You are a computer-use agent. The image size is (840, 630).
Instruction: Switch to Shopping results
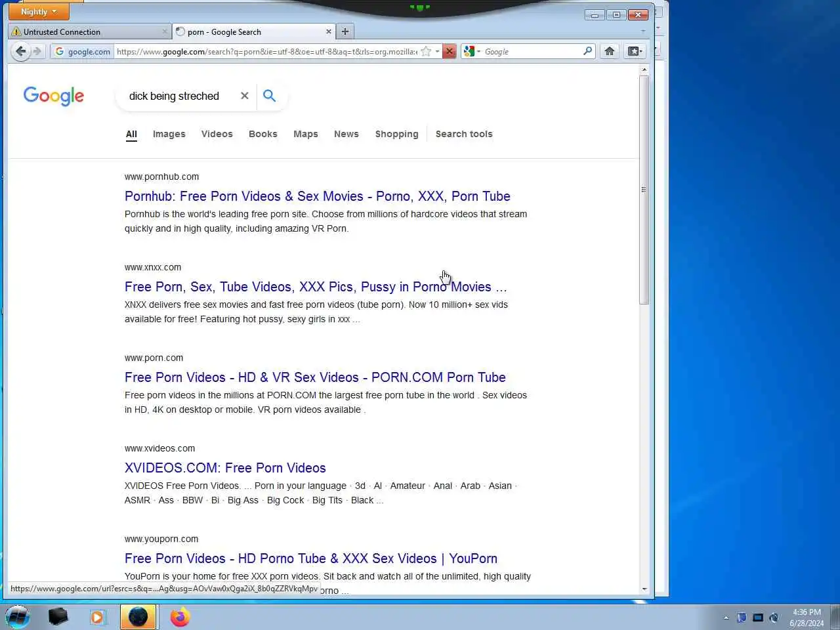tap(396, 134)
